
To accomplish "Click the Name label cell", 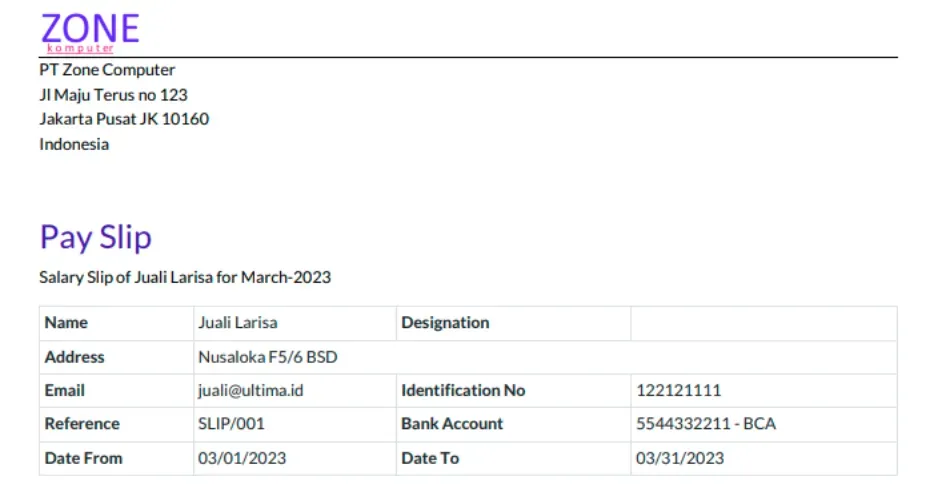I will (x=66, y=323).
